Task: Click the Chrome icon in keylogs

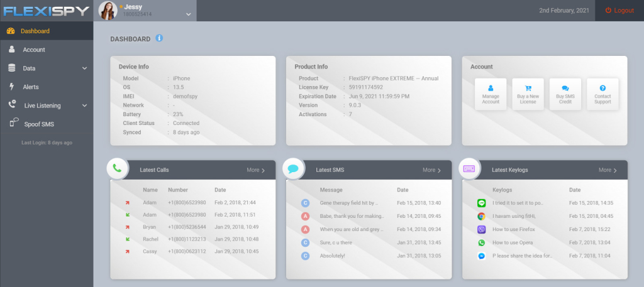Action: 481,216
